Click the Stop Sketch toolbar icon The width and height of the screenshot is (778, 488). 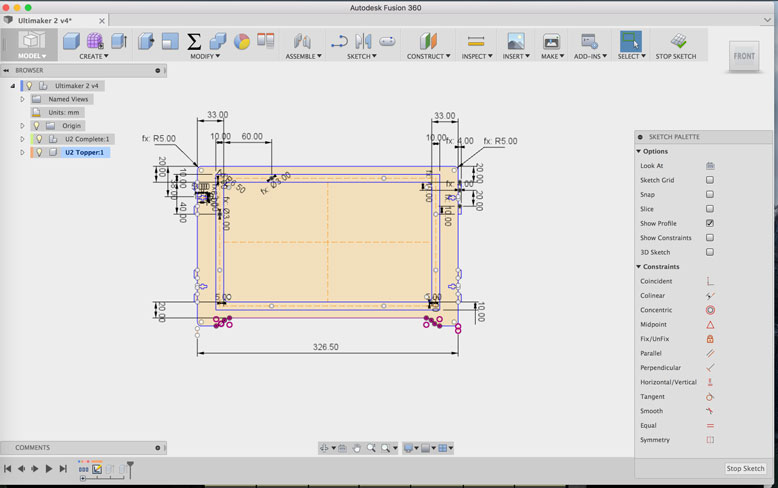[678, 41]
